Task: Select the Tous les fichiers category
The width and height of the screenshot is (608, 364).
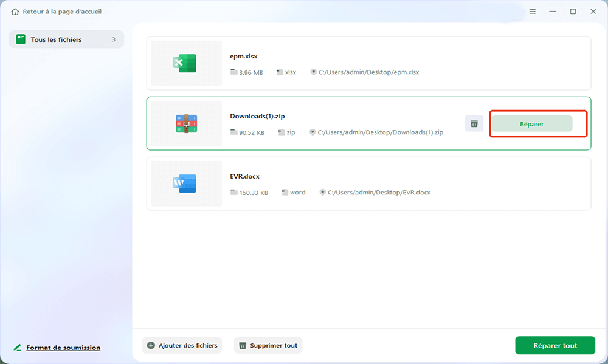Action: point(66,39)
